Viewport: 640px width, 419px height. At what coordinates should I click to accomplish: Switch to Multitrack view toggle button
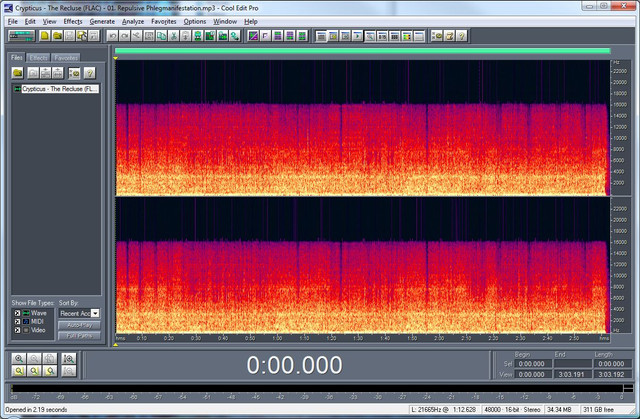point(22,36)
